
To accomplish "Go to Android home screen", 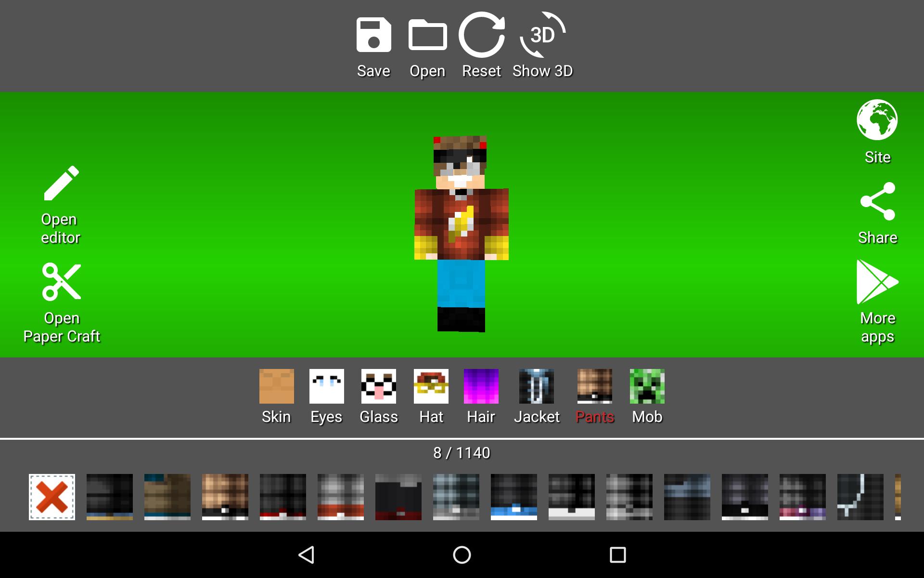I will point(462,555).
